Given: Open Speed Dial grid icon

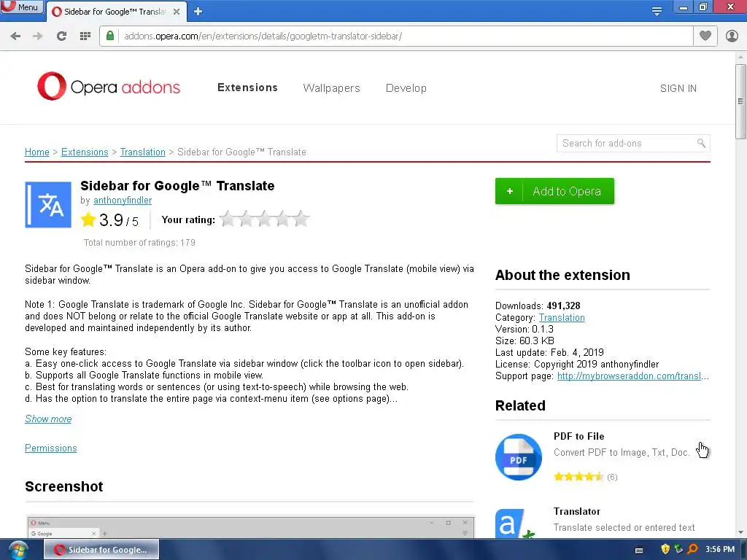Looking at the screenshot, I should click(85, 36).
